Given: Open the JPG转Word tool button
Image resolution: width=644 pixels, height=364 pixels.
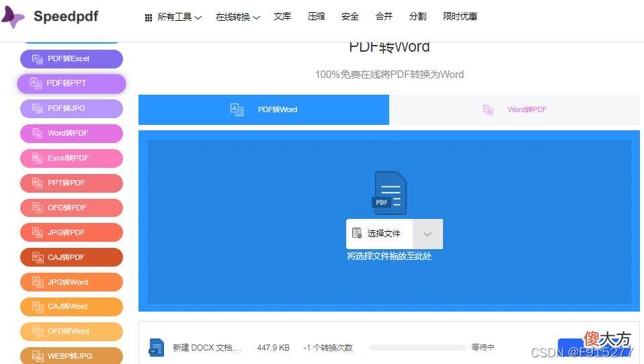Looking at the screenshot, I should pos(71,282).
